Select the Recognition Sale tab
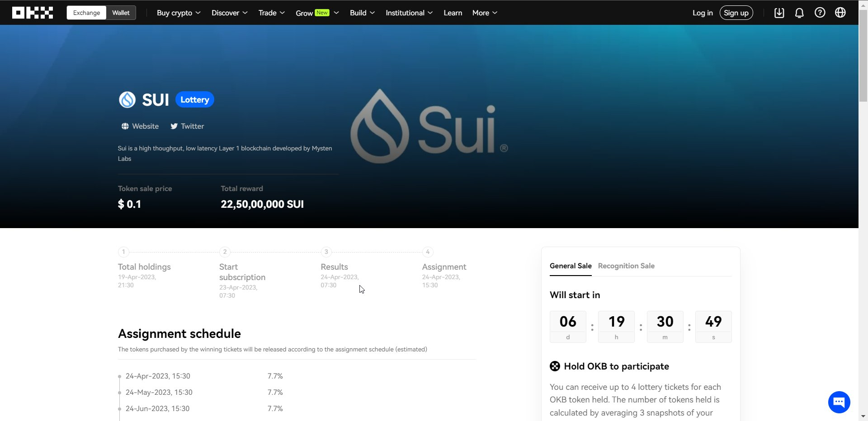The height and width of the screenshot is (421, 868). point(626,266)
